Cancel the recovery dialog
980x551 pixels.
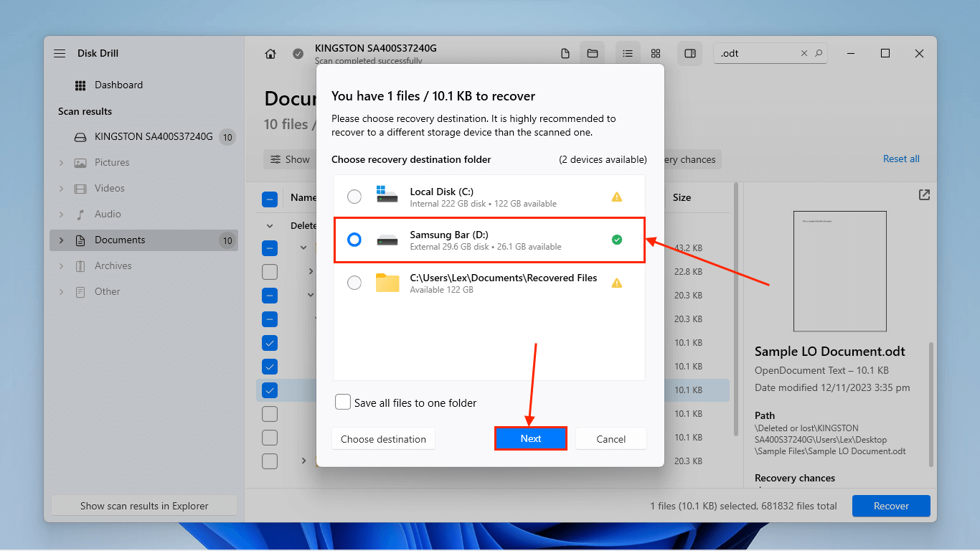click(x=611, y=439)
